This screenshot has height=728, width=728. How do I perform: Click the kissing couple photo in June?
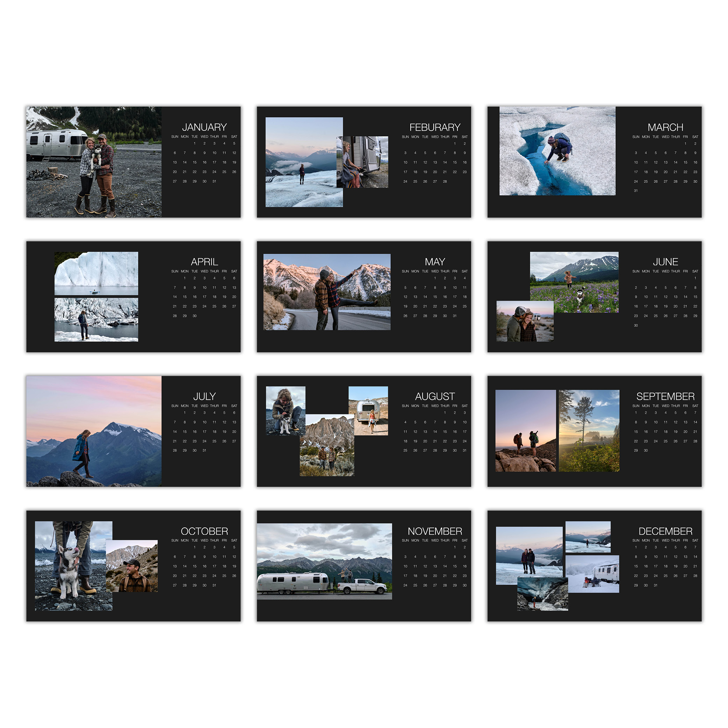tap(525, 322)
